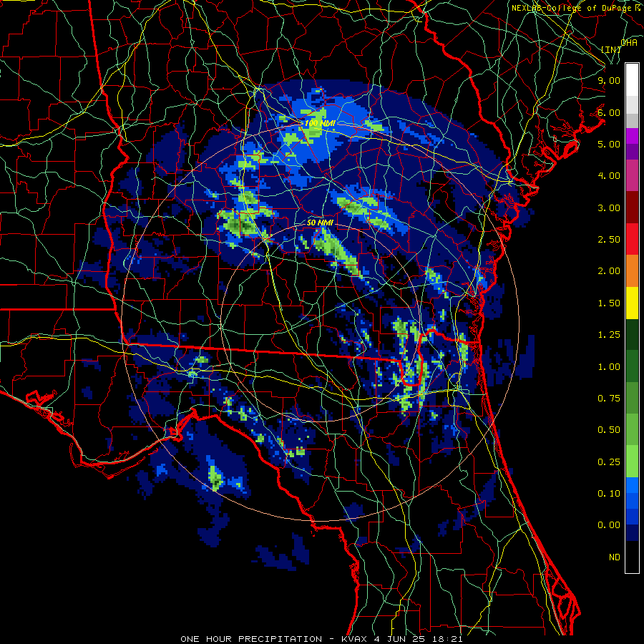Click the 0.50 legend label
The height and width of the screenshot is (644, 644).
(609, 430)
